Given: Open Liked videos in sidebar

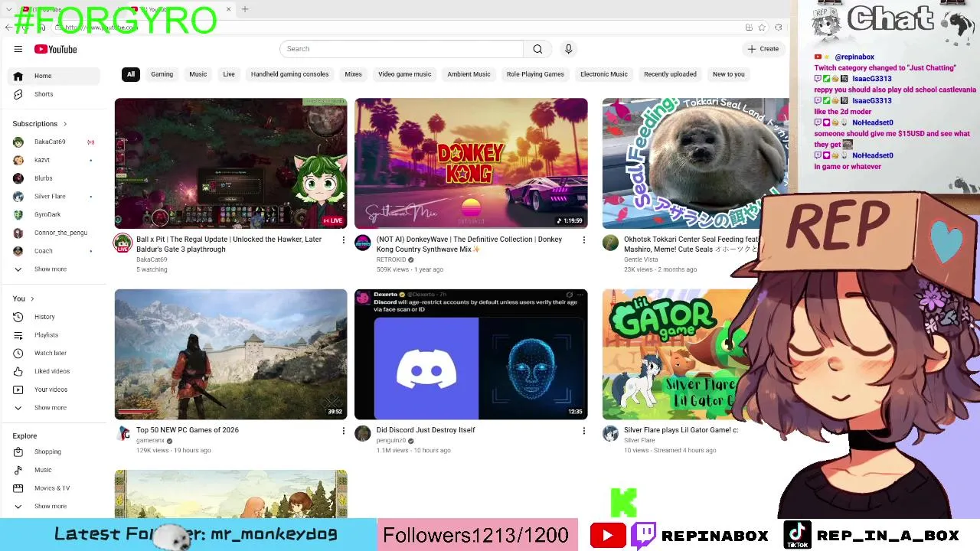Looking at the screenshot, I should coord(54,371).
